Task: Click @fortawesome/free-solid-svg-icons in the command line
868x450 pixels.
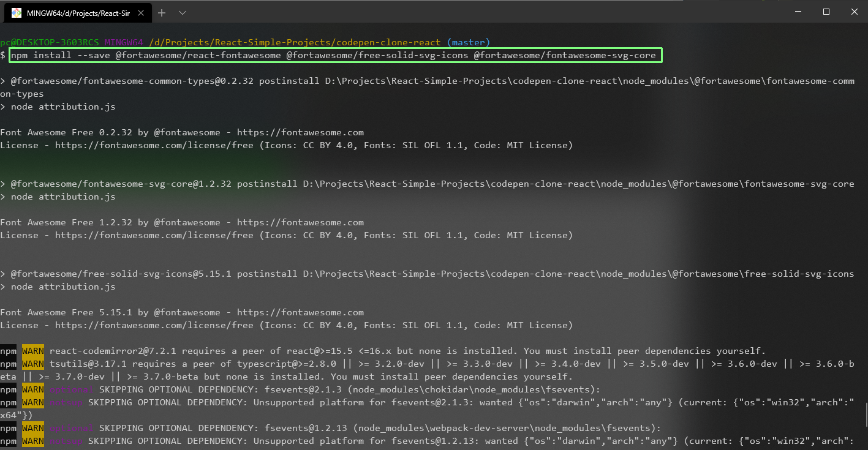Action: coord(377,55)
